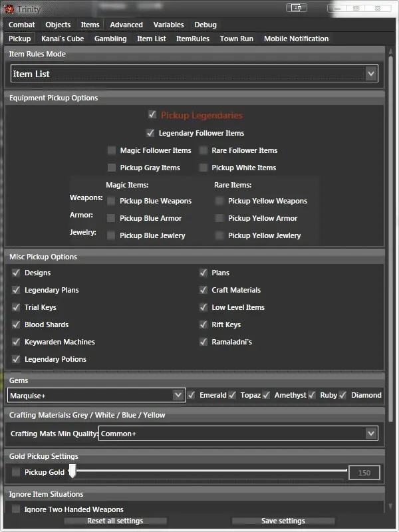Viewport: 399px width, 532px height.
Task: Click the Reset all settings button
Action: [115, 521]
